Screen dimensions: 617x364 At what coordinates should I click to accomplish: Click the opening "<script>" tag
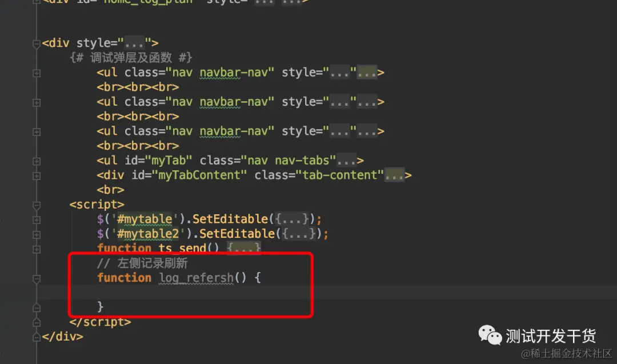pos(97,205)
